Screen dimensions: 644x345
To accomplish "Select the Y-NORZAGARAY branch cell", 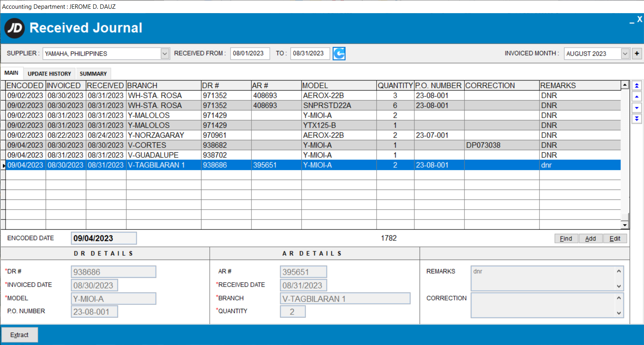I will [164, 135].
